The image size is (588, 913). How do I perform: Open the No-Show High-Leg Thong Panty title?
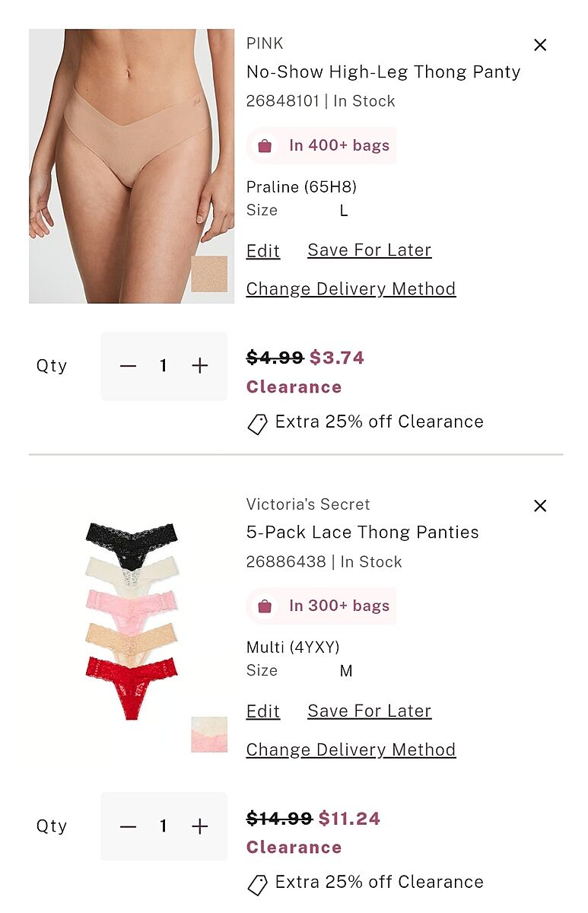[x=383, y=72]
